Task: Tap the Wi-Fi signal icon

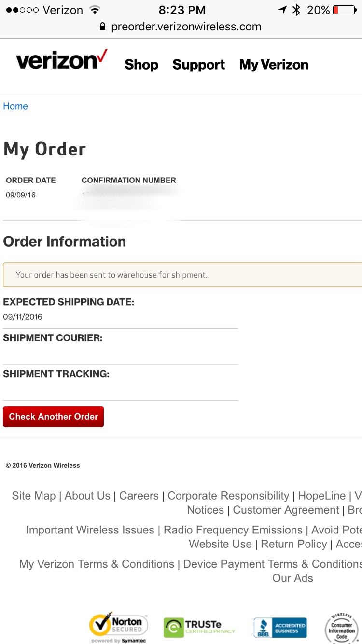Action: (x=95, y=10)
